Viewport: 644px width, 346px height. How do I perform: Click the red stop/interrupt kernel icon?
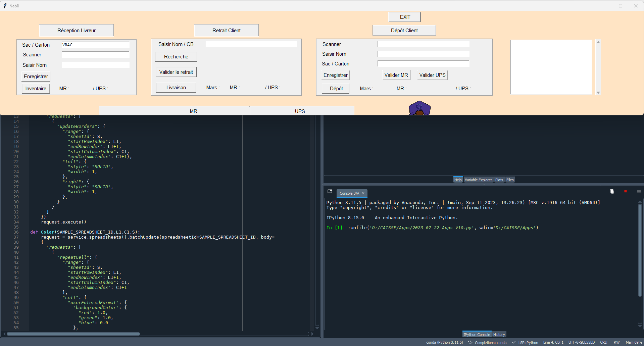pyautogui.click(x=625, y=191)
